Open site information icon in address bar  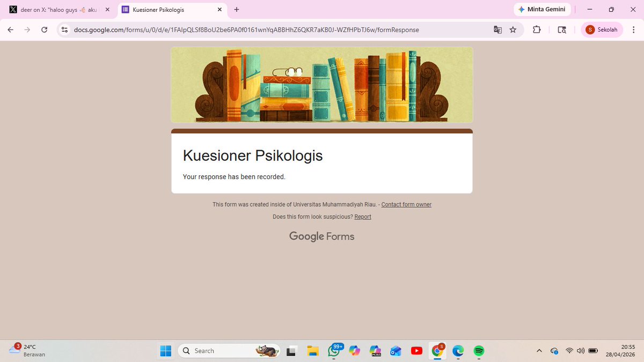[64, 30]
